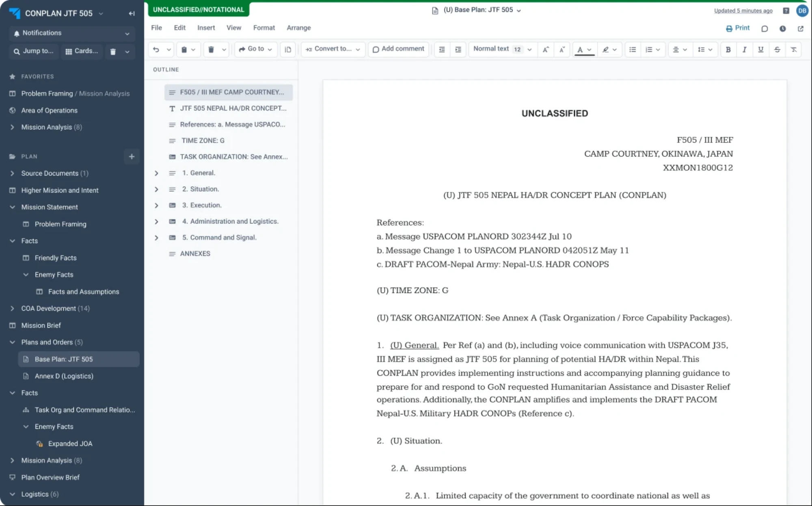The image size is (812, 506).
Task: Collapse the left sidebar arrow icon
Action: coord(132,13)
